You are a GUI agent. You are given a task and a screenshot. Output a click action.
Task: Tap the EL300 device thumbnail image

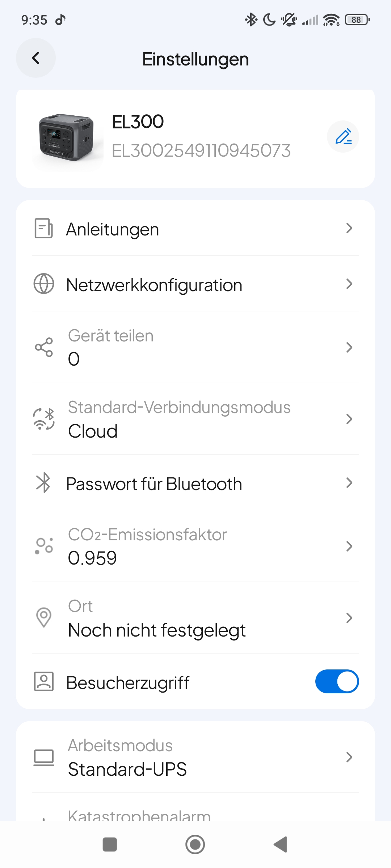click(x=67, y=137)
